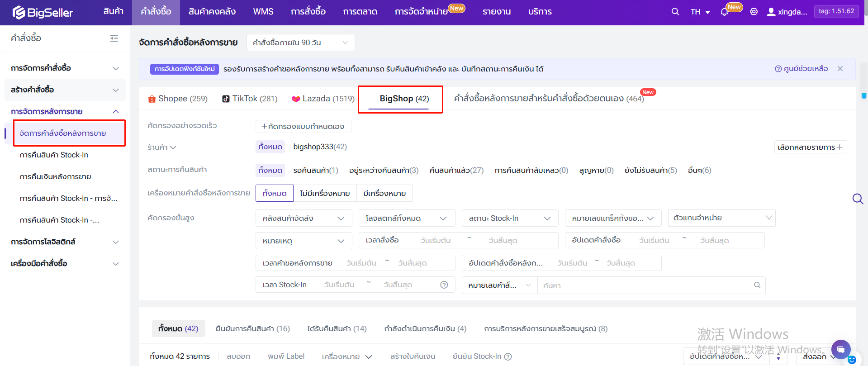Open the Help Center link
Screen dimensions: 868x366
click(801, 69)
